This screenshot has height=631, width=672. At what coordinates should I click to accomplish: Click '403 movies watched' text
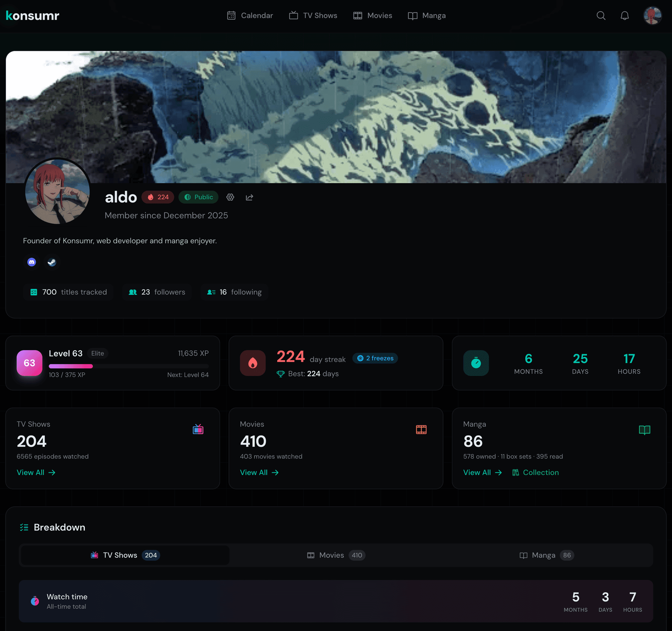pyautogui.click(x=271, y=456)
